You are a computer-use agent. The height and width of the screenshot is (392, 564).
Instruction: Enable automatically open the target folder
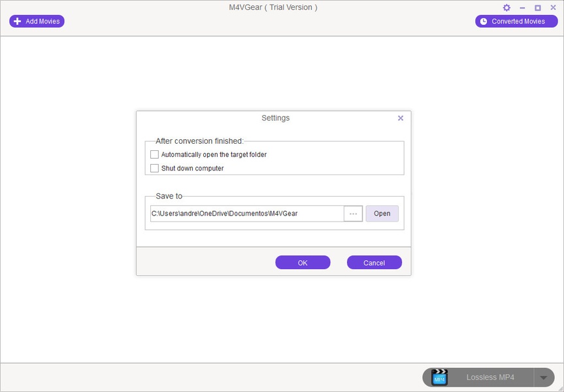pos(154,154)
